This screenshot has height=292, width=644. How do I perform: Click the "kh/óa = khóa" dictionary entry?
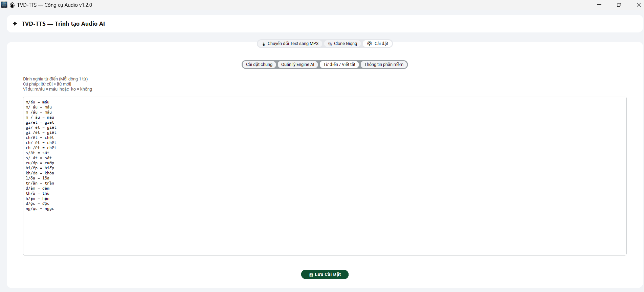40,173
